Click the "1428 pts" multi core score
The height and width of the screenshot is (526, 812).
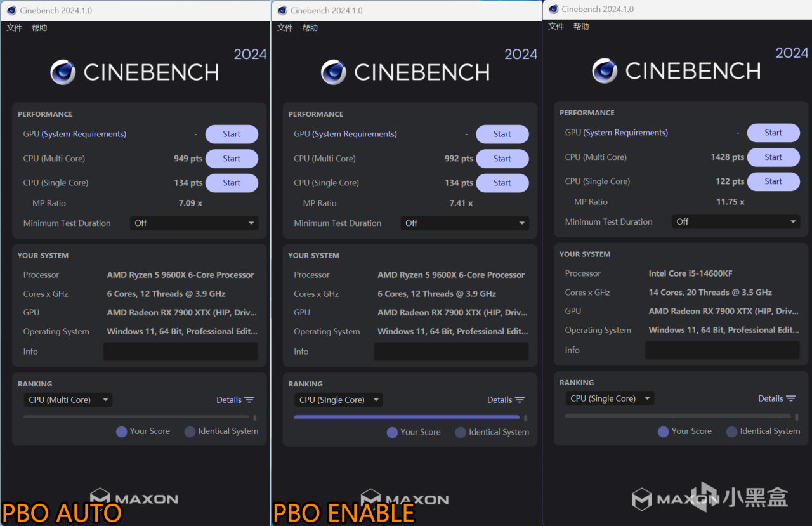(x=728, y=157)
